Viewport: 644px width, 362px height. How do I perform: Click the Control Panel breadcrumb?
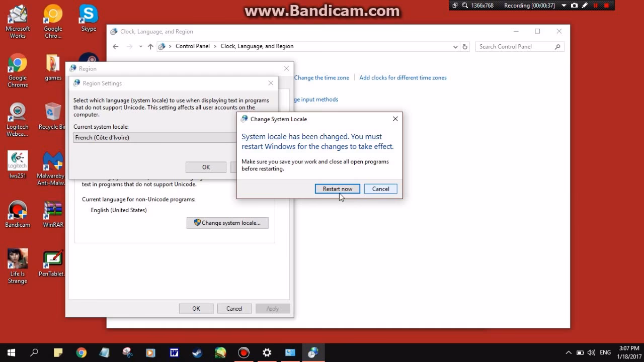click(x=193, y=46)
